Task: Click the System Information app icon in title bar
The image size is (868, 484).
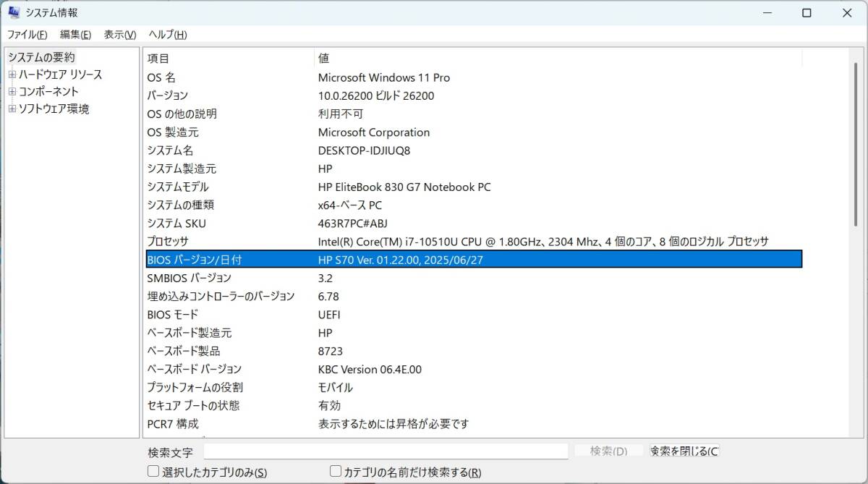Action: 14,12
